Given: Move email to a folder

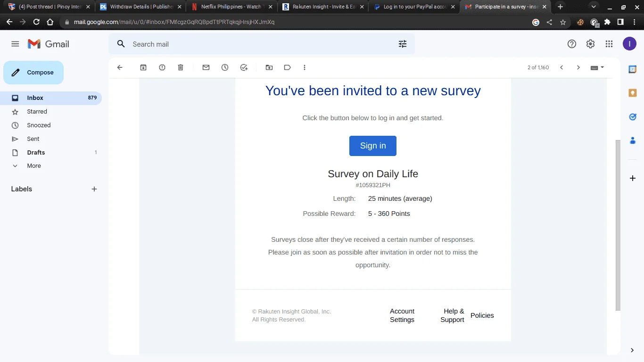Looking at the screenshot, I should coord(269,67).
